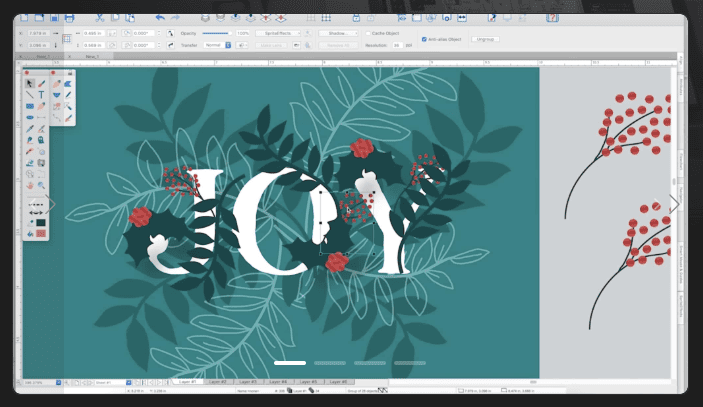
Task: Pick the Oval shape tool
Action: coord(30,117)
